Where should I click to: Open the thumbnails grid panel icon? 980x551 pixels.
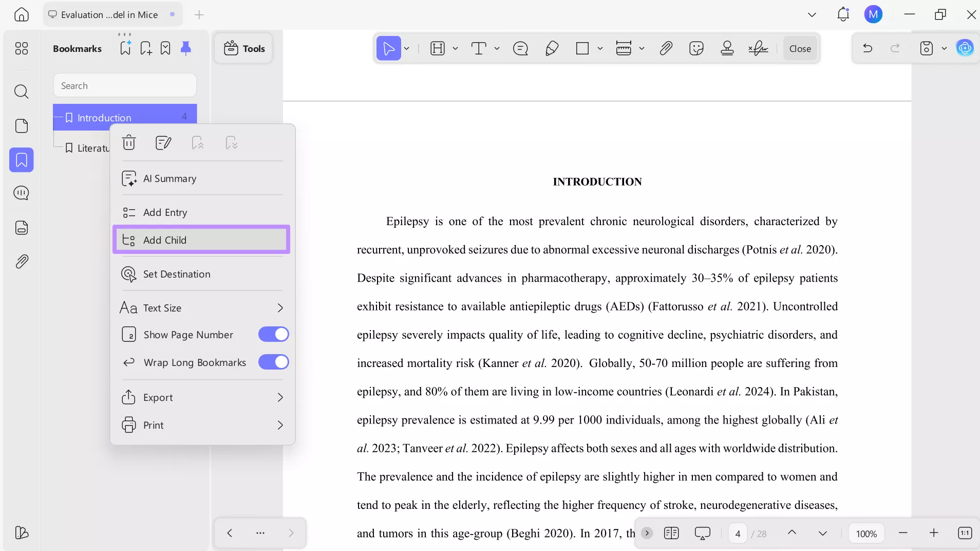point(22,48)
